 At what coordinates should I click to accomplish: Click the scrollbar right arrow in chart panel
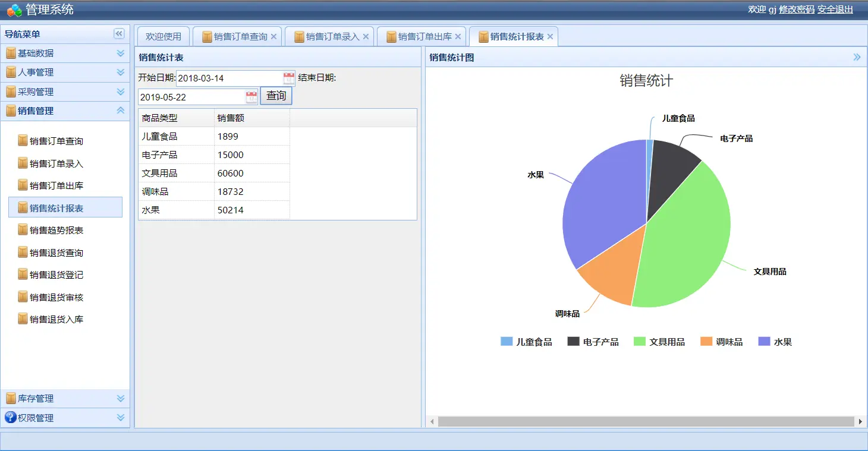[x=860, y=421]
